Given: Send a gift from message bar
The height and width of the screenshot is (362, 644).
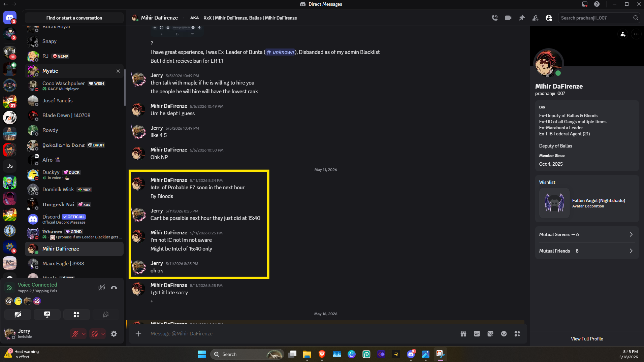Looking at the screenshot, I should 463,334.
